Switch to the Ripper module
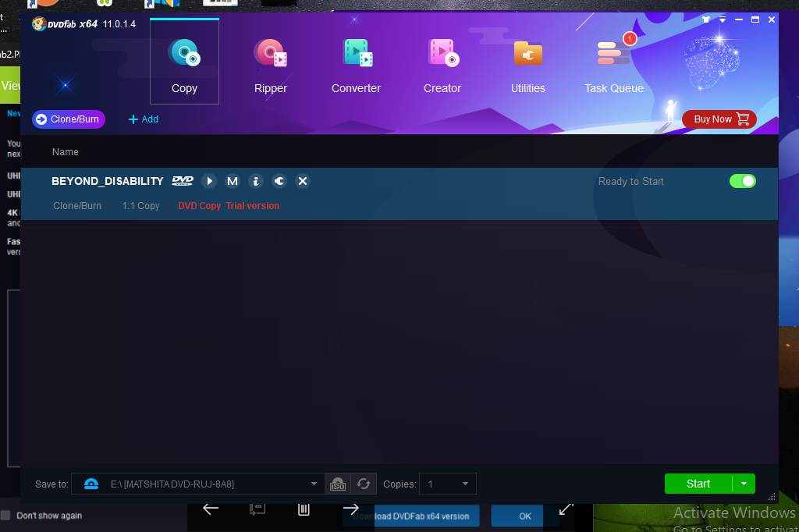The width and height of the screenshot is (799, 532). (x=271, y=66)
